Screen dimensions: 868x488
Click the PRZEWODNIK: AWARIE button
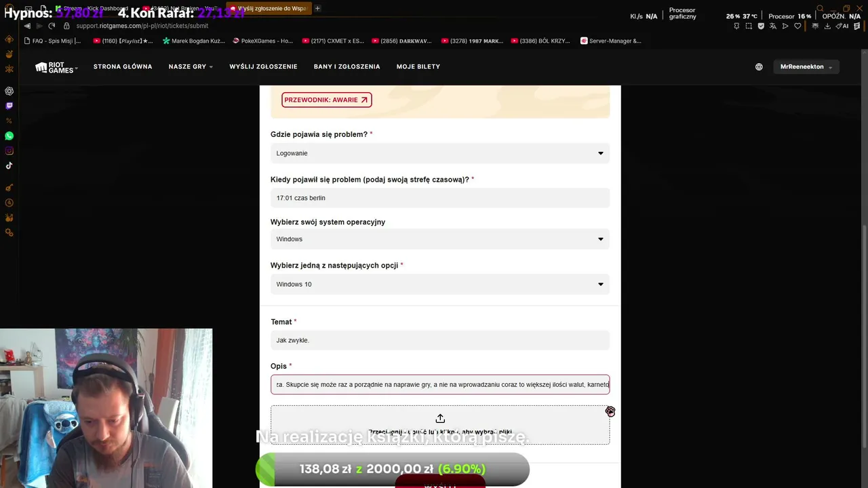coord(326,100)
